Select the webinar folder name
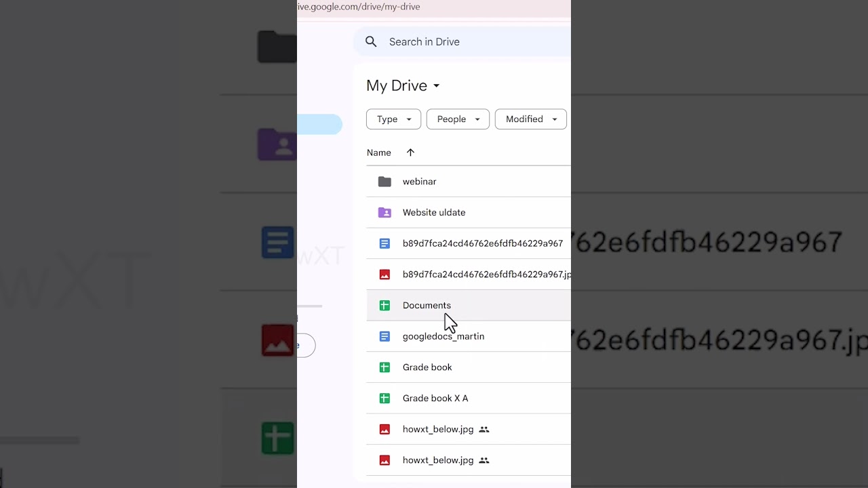The width and height of the screenshot is (868, 488). point(420,182)
